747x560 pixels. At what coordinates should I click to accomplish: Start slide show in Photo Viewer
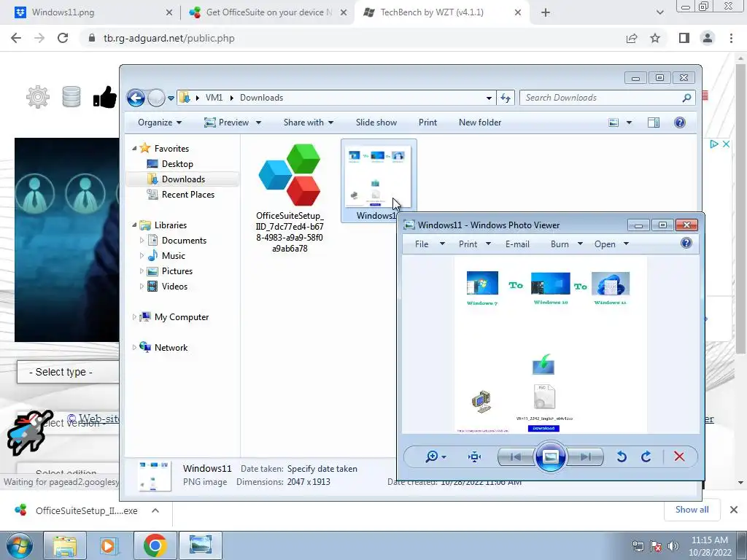click(550, 456)
